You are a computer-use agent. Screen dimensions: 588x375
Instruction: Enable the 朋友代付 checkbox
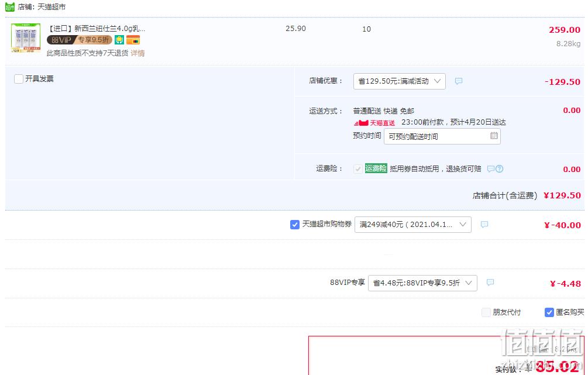click(486, 312)
